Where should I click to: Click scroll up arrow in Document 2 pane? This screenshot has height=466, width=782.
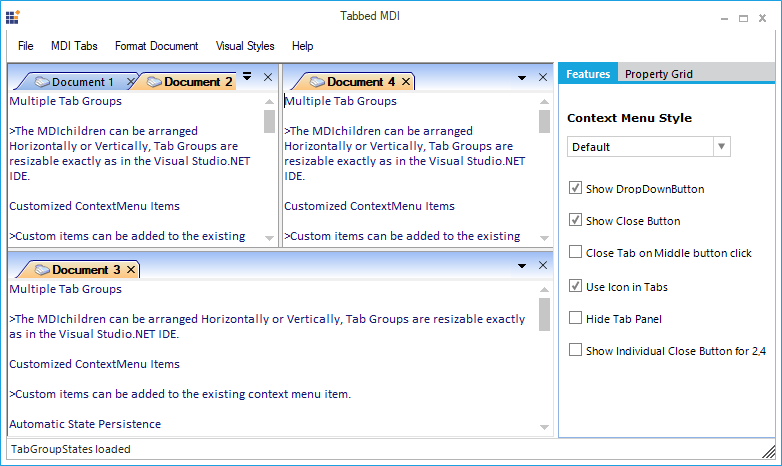[x=269, y=101]
